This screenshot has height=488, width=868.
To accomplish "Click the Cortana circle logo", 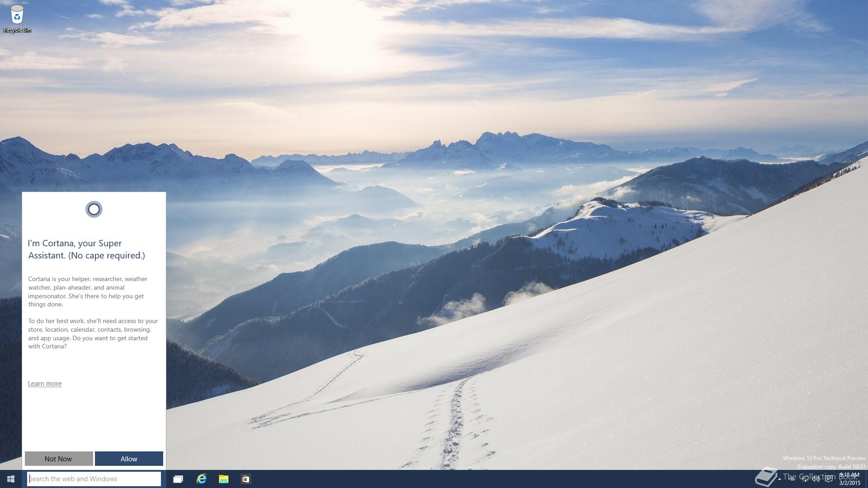I will tap(94, 209).
